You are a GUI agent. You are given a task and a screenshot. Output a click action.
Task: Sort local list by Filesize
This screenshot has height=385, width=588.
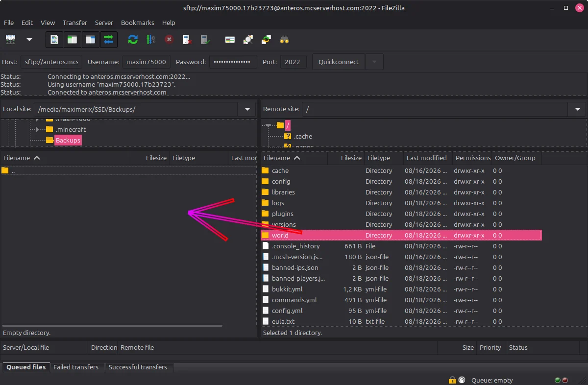pyautogui.click(x=149, y=158)
